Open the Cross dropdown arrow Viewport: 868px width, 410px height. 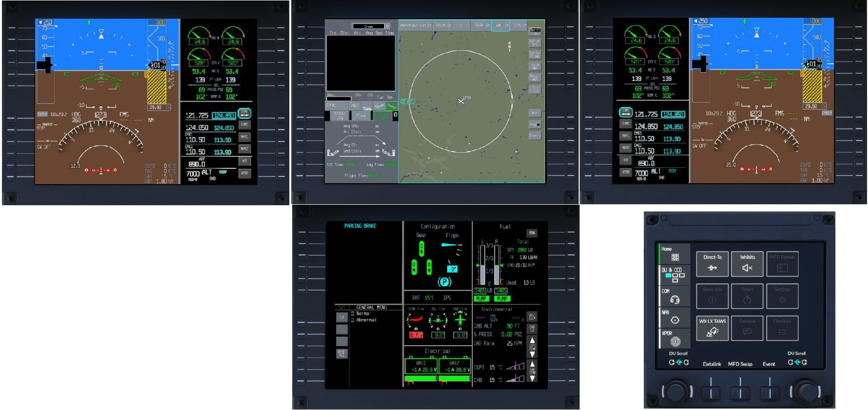[388, 26]
